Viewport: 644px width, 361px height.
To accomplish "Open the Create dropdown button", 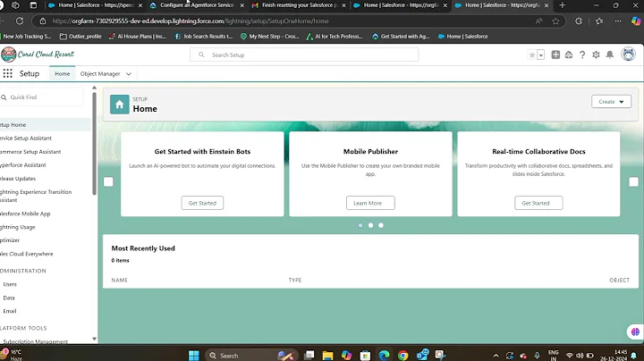I will (611, 101).
